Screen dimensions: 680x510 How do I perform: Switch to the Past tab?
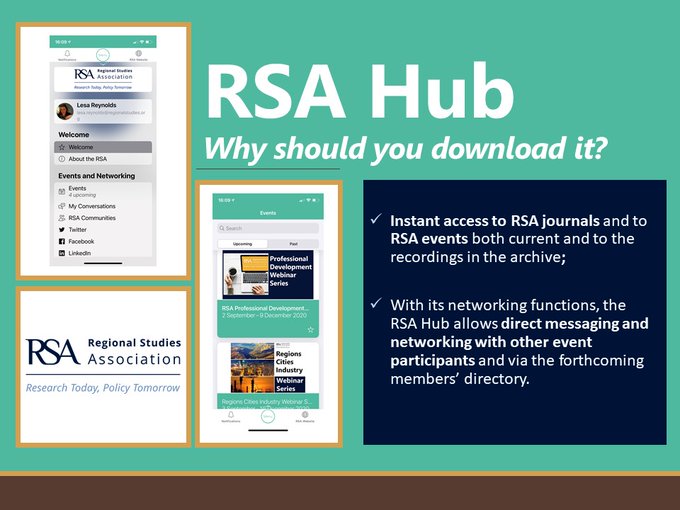point(294,244)
